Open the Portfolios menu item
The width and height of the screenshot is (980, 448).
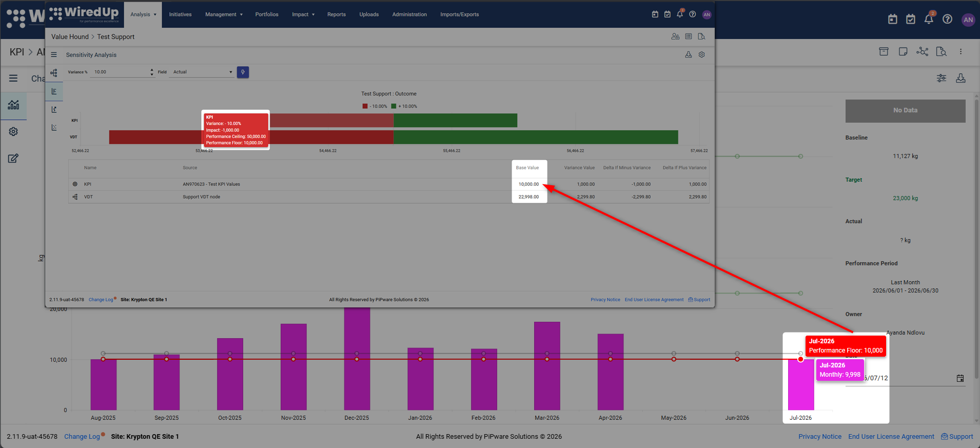[267, 14]
